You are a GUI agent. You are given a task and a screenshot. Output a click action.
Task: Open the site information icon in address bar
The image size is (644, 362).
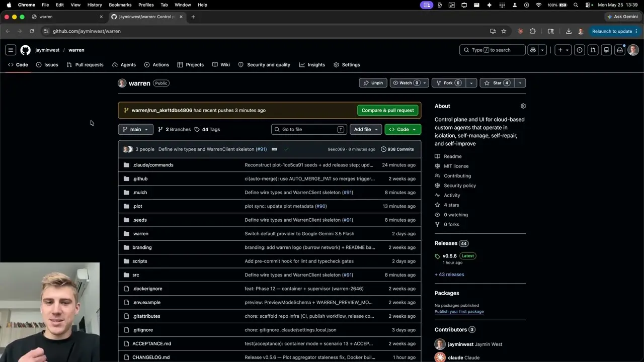[46, 31]
